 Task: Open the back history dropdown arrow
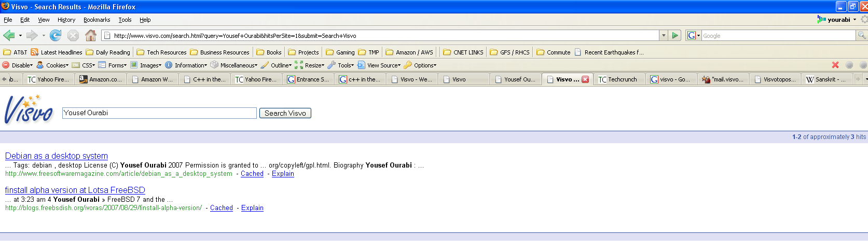point(20,36)
